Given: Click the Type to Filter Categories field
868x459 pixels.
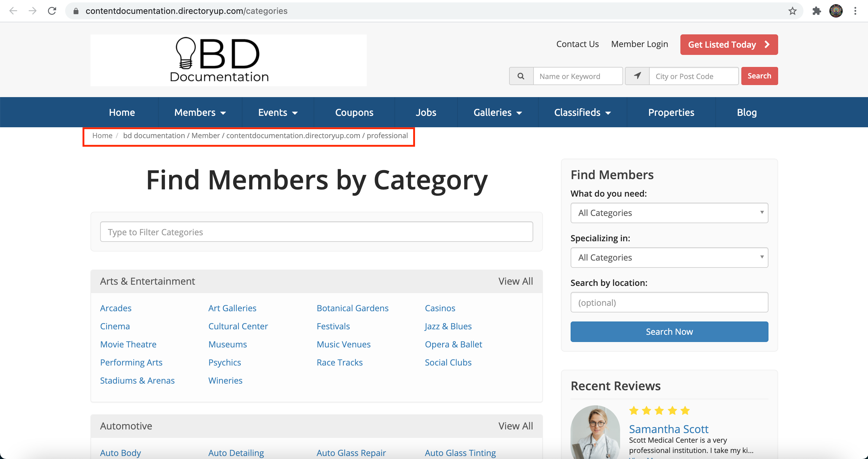Looking at the screenshot, I should click(316, 232).
